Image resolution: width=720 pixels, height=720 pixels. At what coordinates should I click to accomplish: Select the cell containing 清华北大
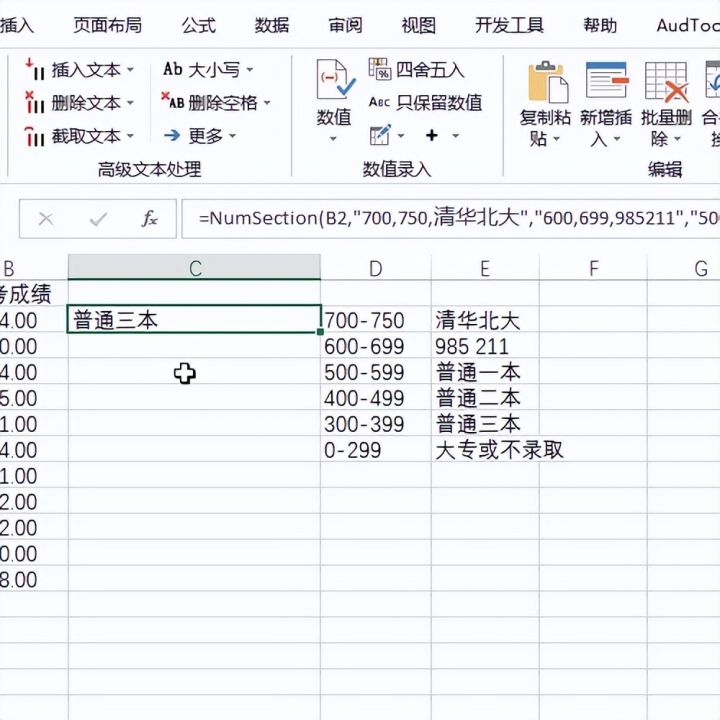point(485,320)
